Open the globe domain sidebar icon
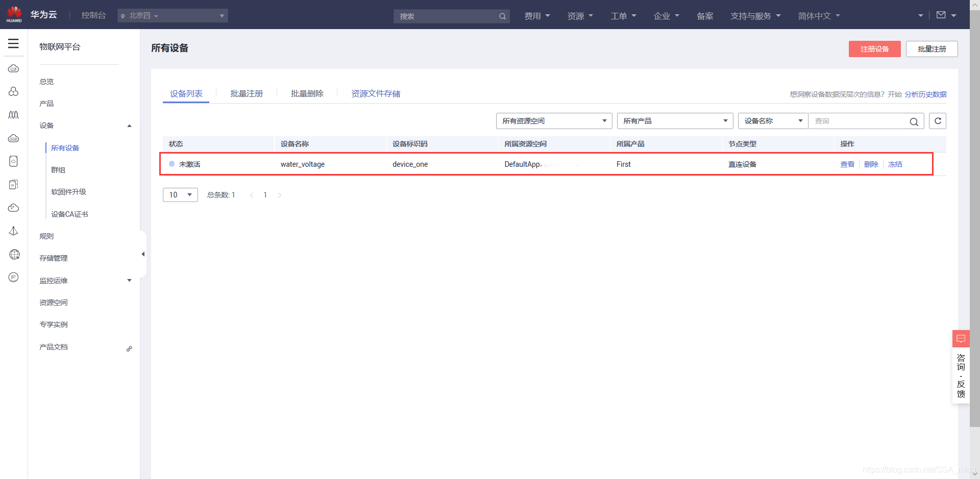The image size is (980, 479). pos(14,254)
